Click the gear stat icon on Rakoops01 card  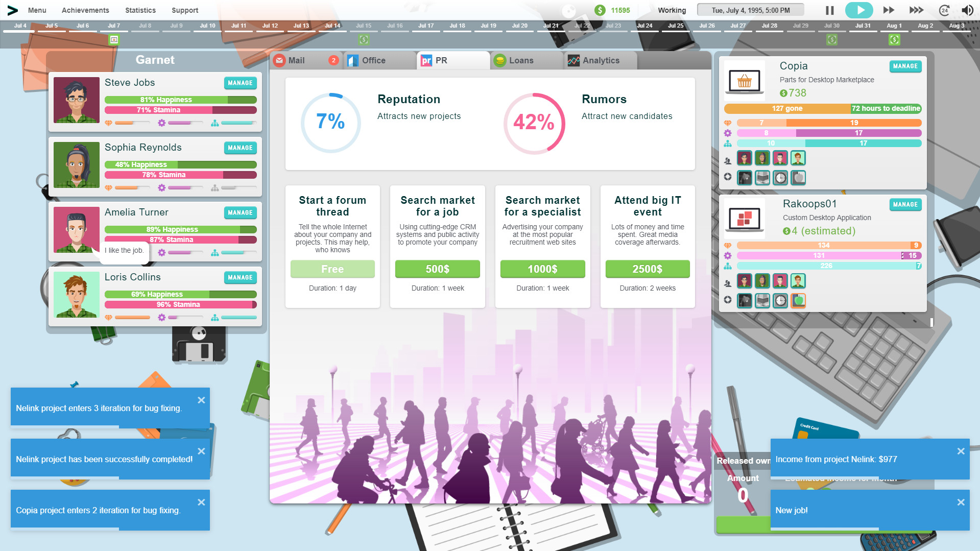coord(728,255)
